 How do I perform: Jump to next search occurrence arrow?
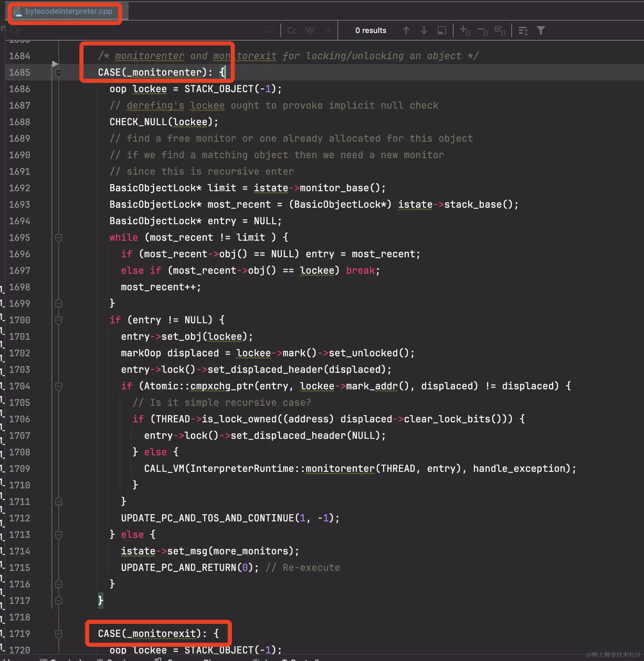pyautogui.click(x=424, y=31)
